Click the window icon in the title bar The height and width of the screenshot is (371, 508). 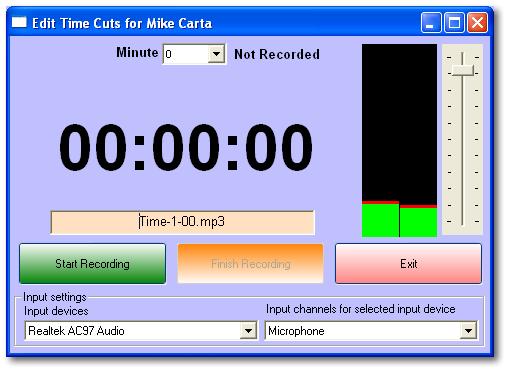[19, 22]
